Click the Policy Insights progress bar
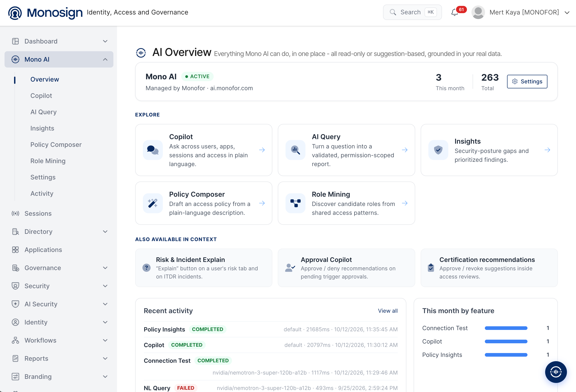Viewport: 576px width, 392px height. point(506,355)
